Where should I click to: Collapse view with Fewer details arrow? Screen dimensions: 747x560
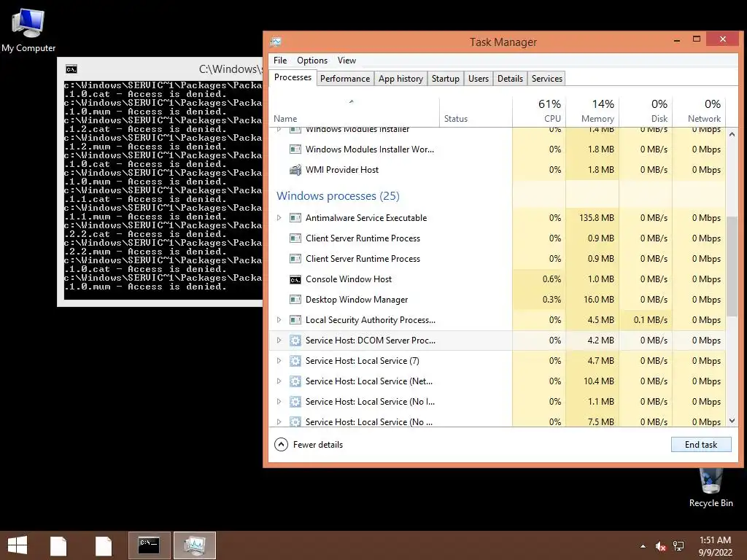pyautogui.click(x=281, y=445)
